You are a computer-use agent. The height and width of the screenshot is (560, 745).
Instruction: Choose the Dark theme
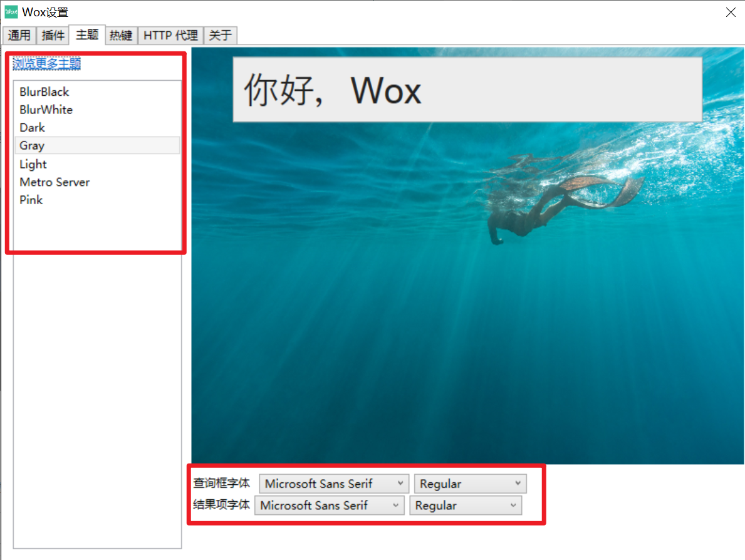click(x=32, y=127)
